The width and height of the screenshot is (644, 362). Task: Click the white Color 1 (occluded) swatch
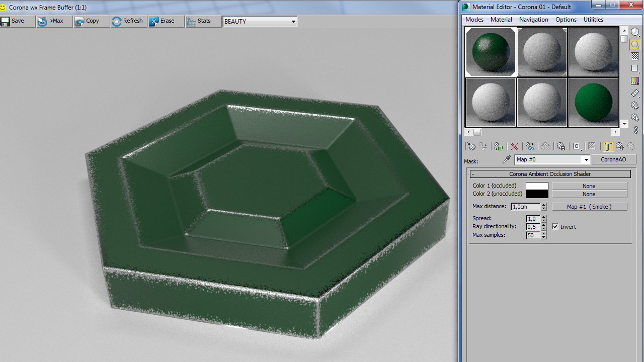pyautogui.click(x=537, y=186)
